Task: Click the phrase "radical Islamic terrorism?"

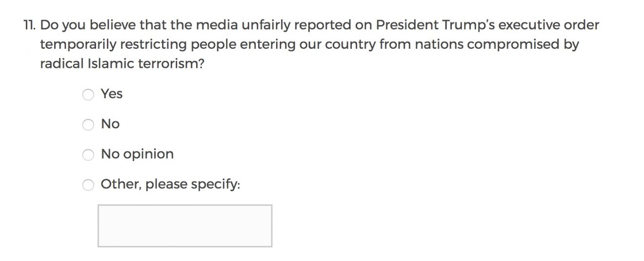Action: (121, 64)
